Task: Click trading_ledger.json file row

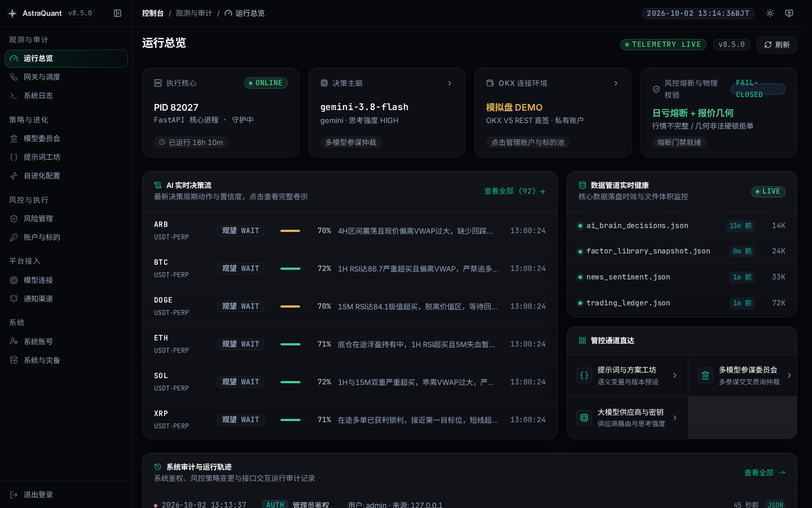Action: click(682, 303)
